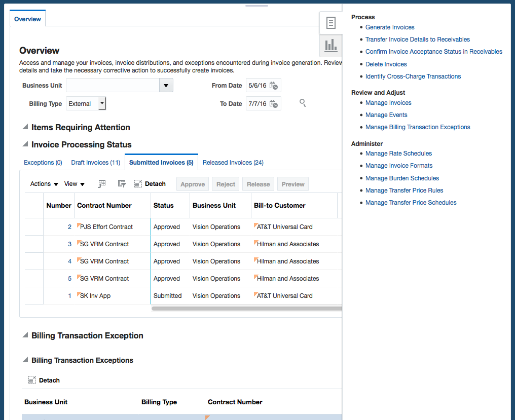The image size is (515, 420).
Task: Switch to the Released Invoices tab
Action: tap(233, 163)
